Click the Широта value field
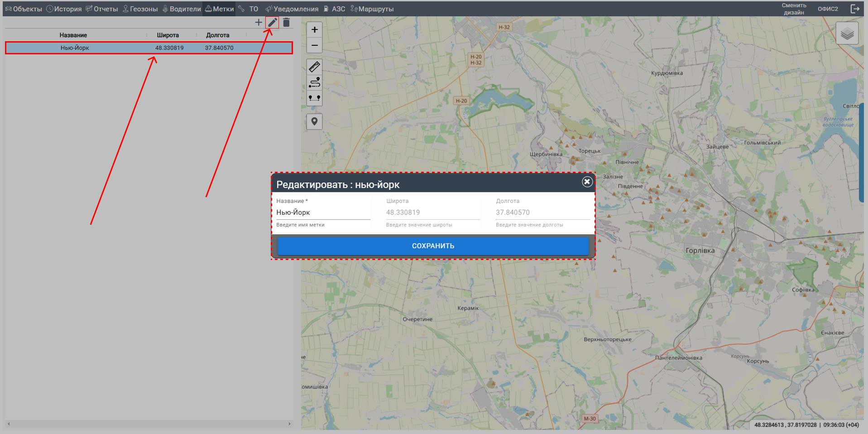This screenshot has height=434, width=868. coord(433,212)
